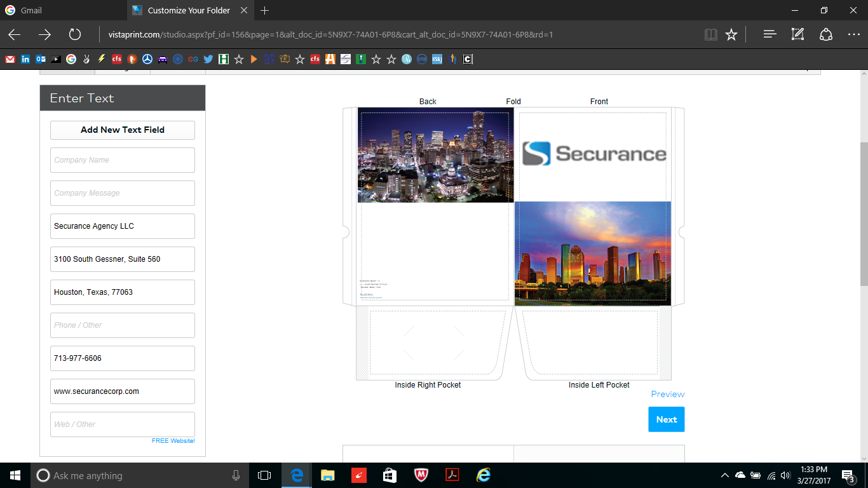Select the Securance logo on front cover

point(593,154)
